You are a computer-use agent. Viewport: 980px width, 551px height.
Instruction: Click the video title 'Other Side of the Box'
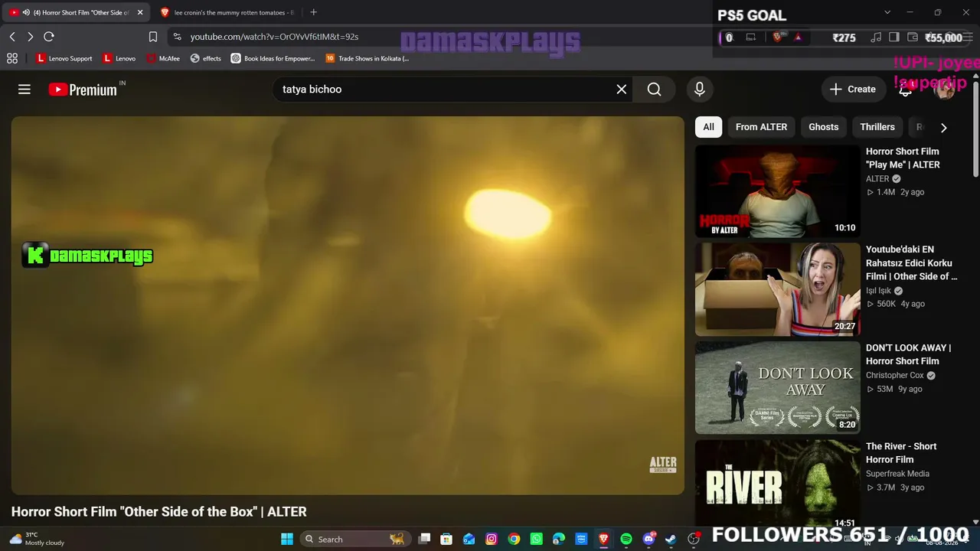[159, 512]
